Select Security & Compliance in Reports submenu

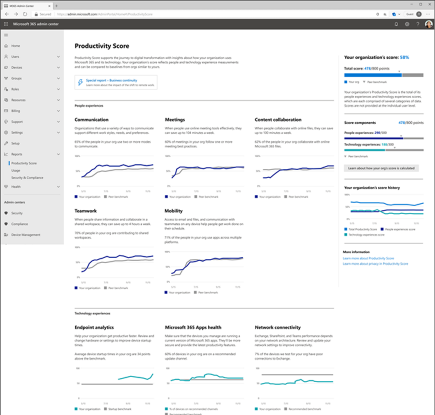point(27,178)
